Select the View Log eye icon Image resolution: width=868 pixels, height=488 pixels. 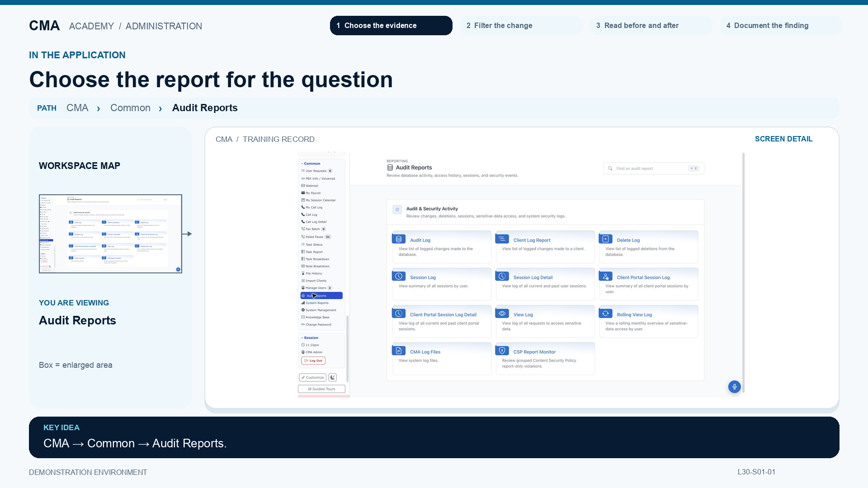click(x=502, y=314)
